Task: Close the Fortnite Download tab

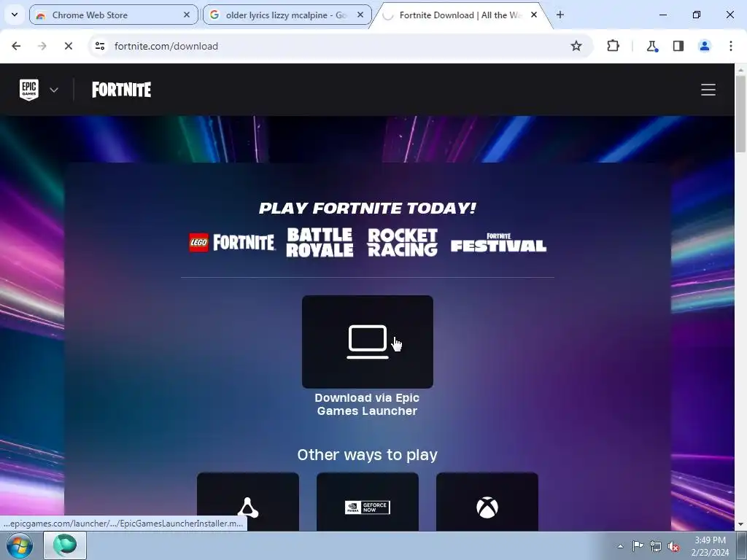Action: tap(534, 15)
